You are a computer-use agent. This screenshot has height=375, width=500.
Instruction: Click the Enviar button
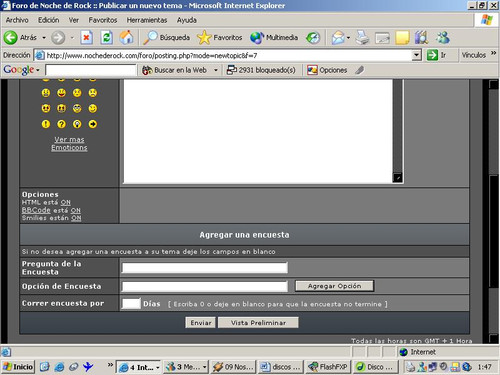(201, 323)
